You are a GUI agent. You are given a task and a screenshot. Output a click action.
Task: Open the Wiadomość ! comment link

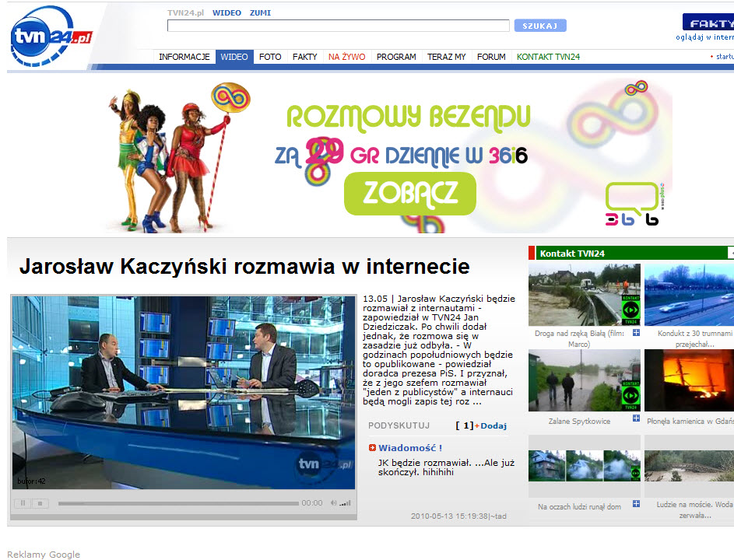pyautogui.click(x=410, y=448)
